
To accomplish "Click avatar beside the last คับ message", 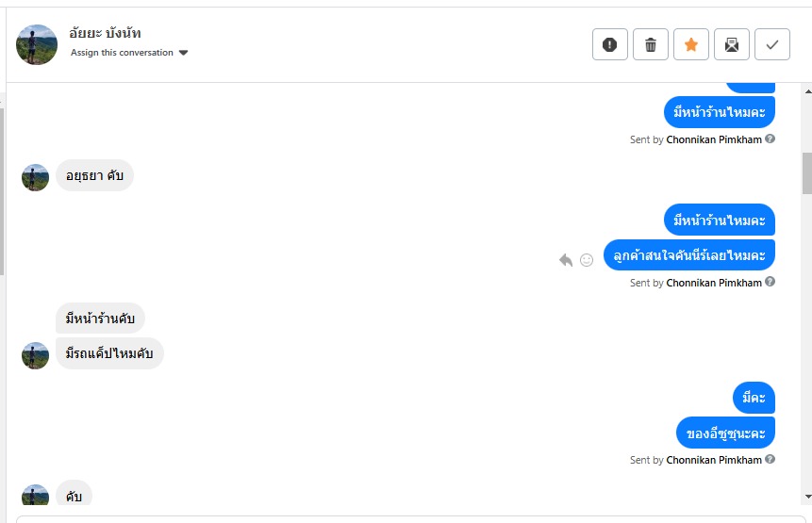I will tap(35, 497).
